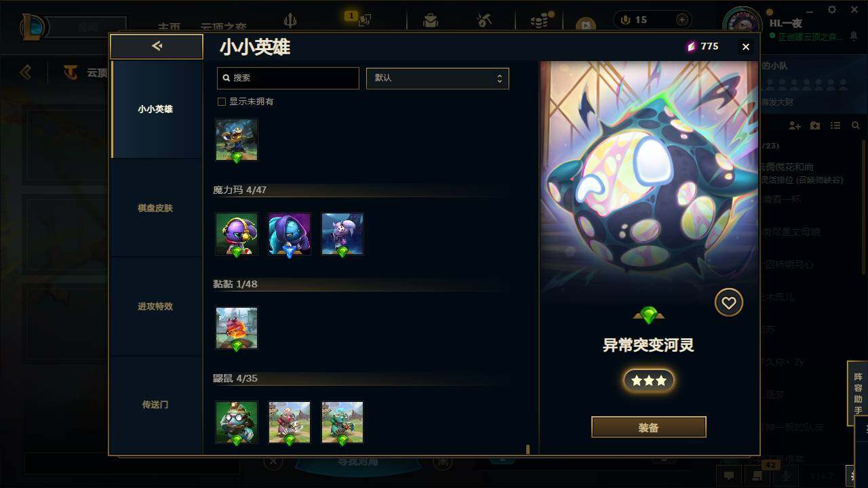Pick the first 鼹鼠 thumbnail with goggles
868x488 pixels.
[x=237, y=422]
